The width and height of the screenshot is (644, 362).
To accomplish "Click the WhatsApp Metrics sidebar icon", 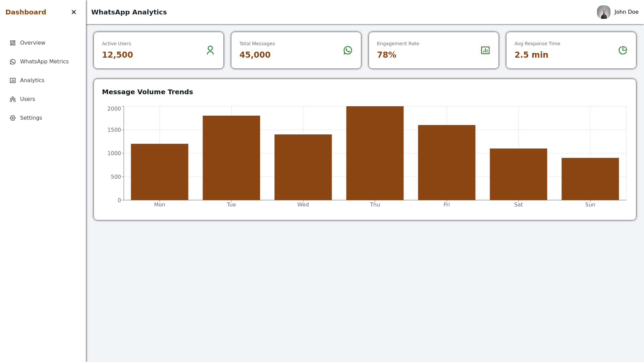I will (13, 62).
